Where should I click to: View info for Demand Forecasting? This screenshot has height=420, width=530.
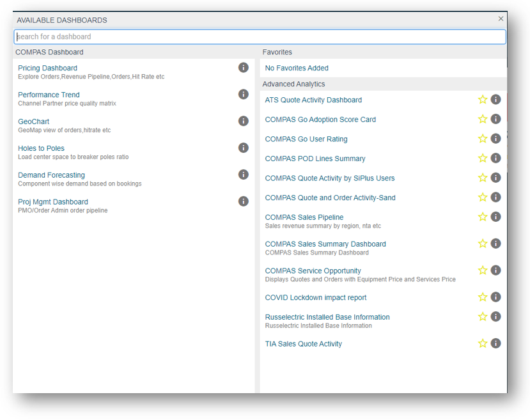243,175
